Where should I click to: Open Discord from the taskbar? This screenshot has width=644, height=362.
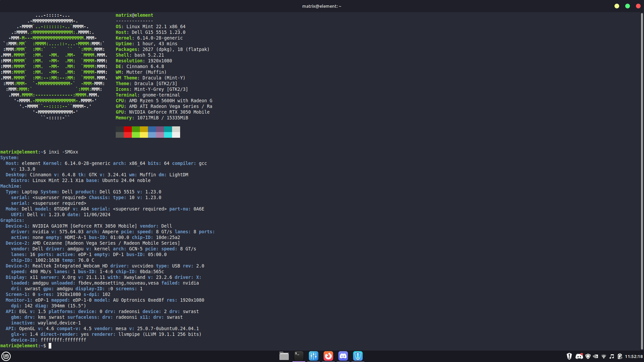coord(343,356)
